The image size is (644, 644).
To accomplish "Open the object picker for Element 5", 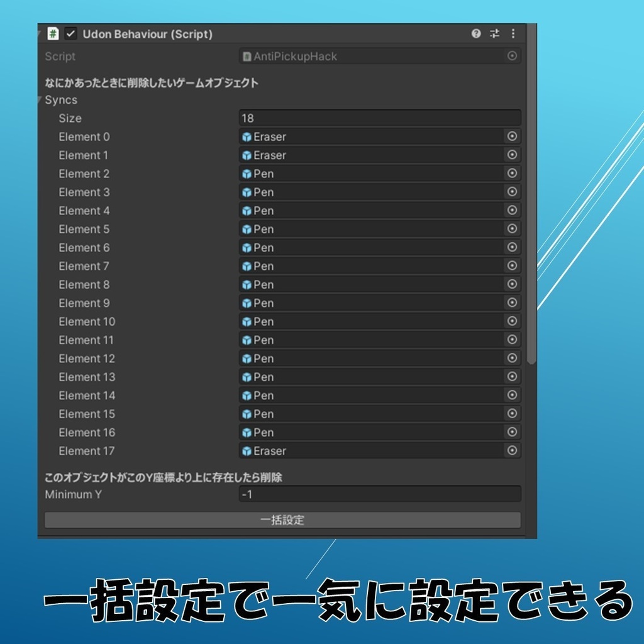I will tap(513, 229).
